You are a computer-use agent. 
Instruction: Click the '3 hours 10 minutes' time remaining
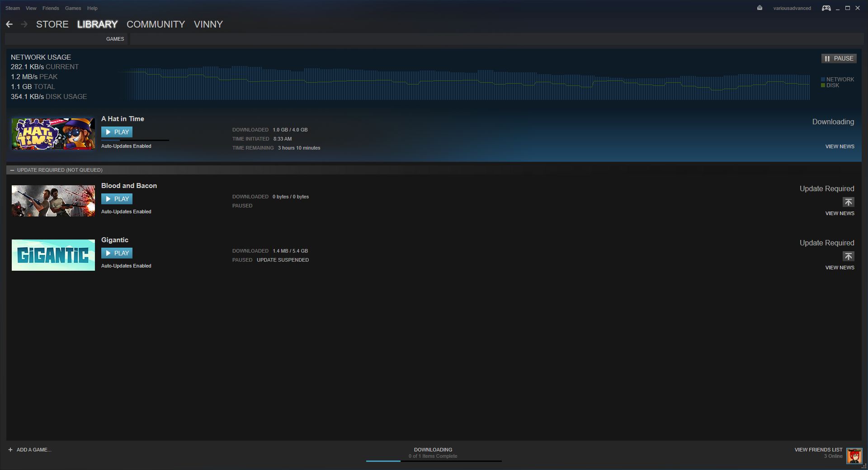(x=299, y=148)
